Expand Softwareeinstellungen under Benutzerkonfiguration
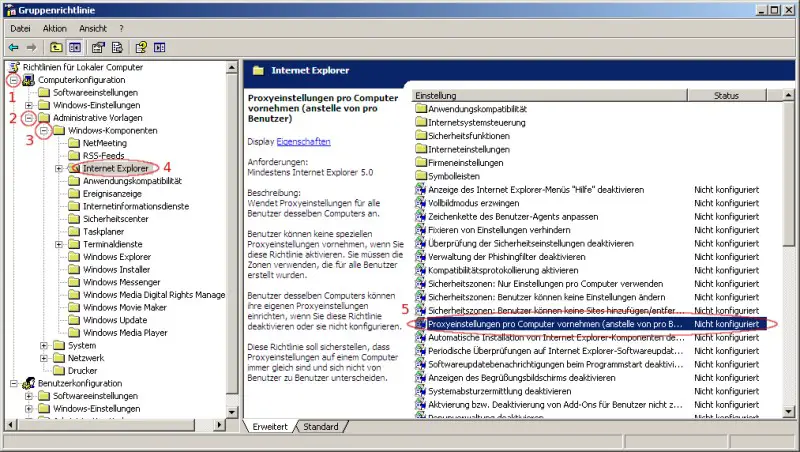The image size is (800, 452). point(29,396)
